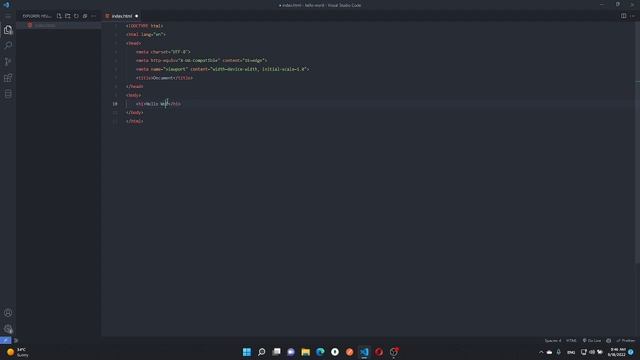640x360 pixels.
Task: Select the index.html editor tab
Action: coord(122,16)
